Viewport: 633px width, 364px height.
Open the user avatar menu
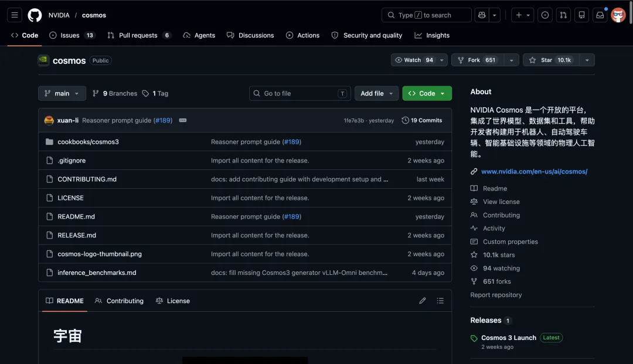tap(618, 15)
